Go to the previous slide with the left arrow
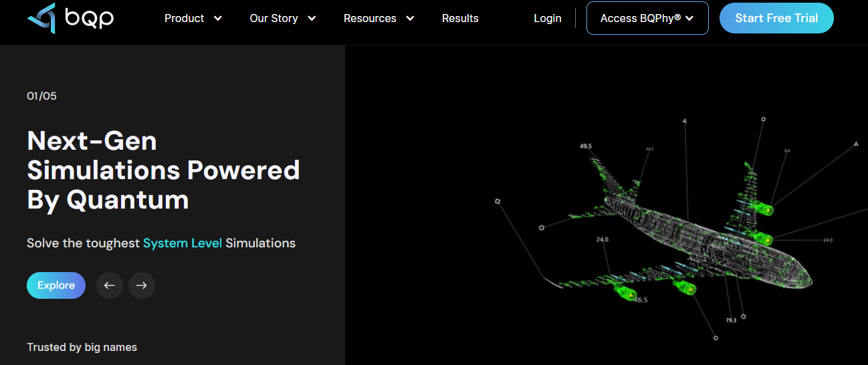Screen dimensions: 868x365 110,285
